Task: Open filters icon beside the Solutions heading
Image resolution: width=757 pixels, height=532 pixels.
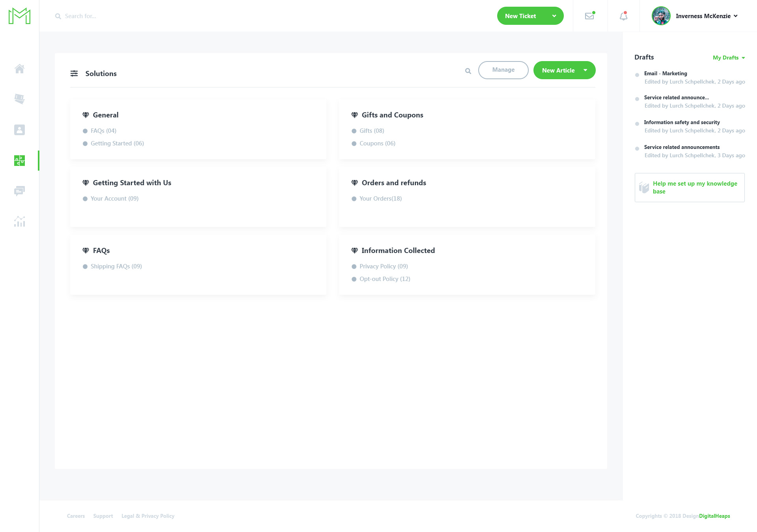Action: click(74, 73)
